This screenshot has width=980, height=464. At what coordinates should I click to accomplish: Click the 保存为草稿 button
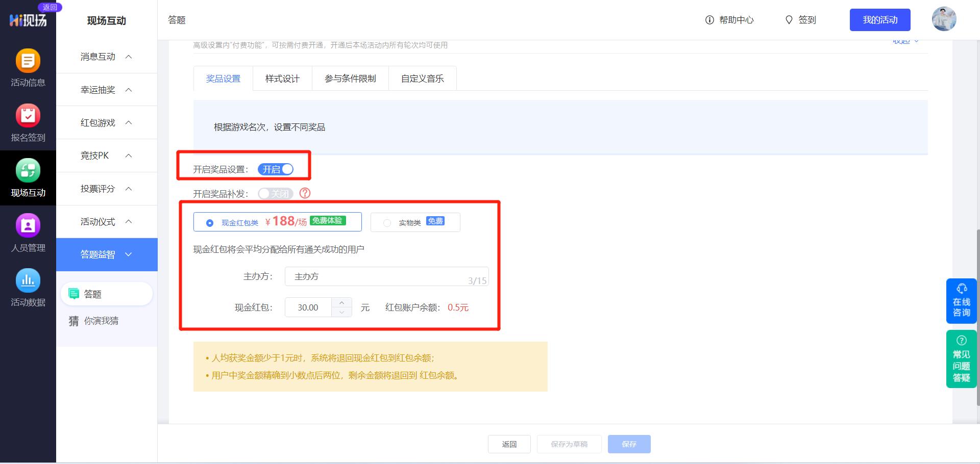(569, 444)
